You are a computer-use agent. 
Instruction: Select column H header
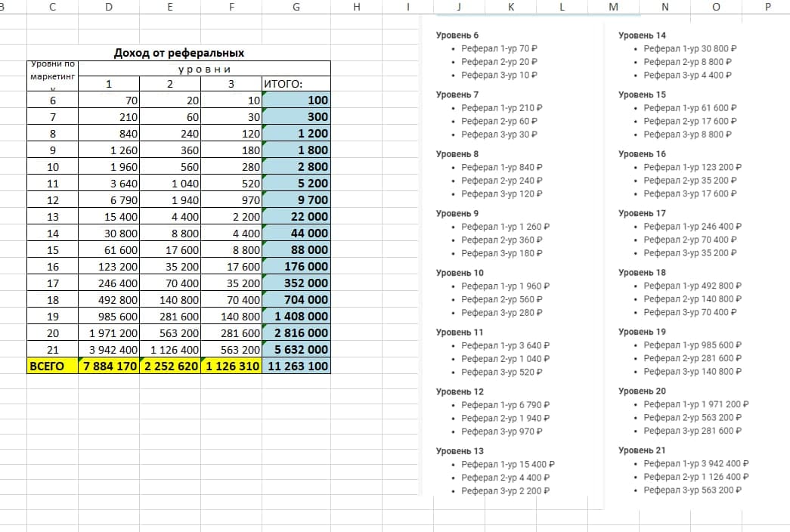[x=357, y=7]
